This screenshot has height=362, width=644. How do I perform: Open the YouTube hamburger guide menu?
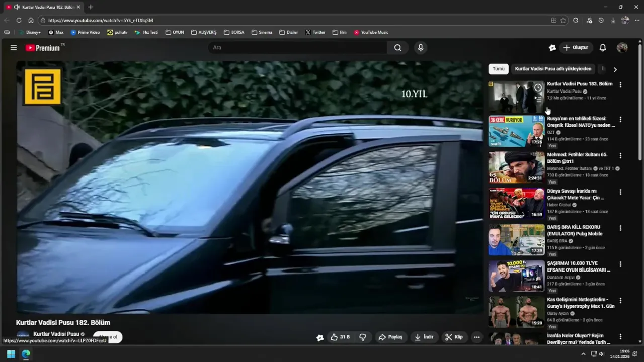[14, 48]
